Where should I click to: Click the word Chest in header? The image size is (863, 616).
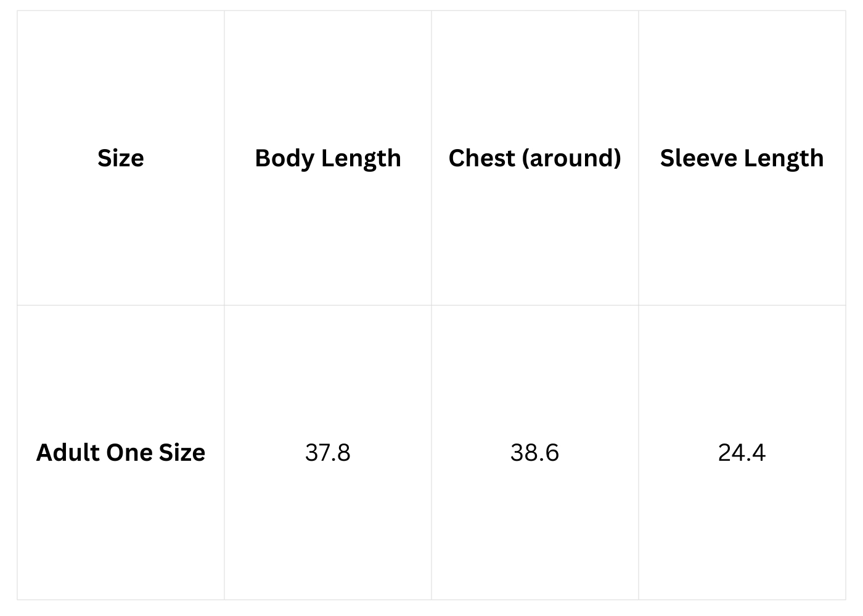[x=481, y=158]
